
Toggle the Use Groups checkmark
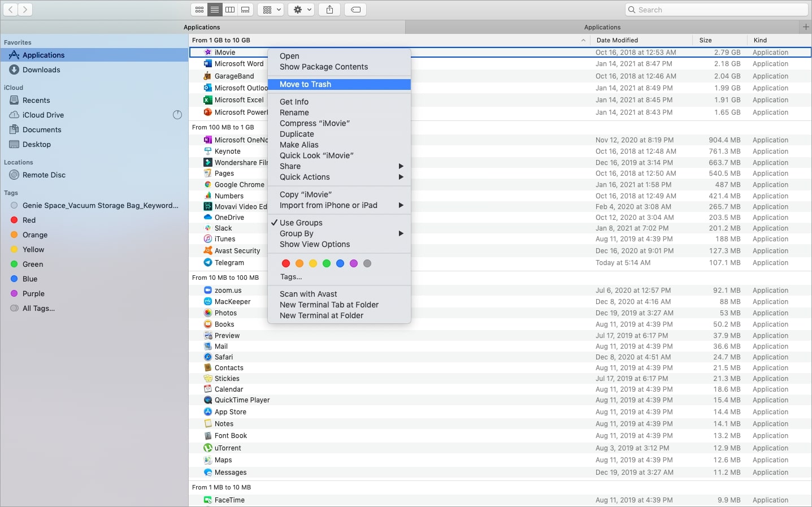(339, 223)
